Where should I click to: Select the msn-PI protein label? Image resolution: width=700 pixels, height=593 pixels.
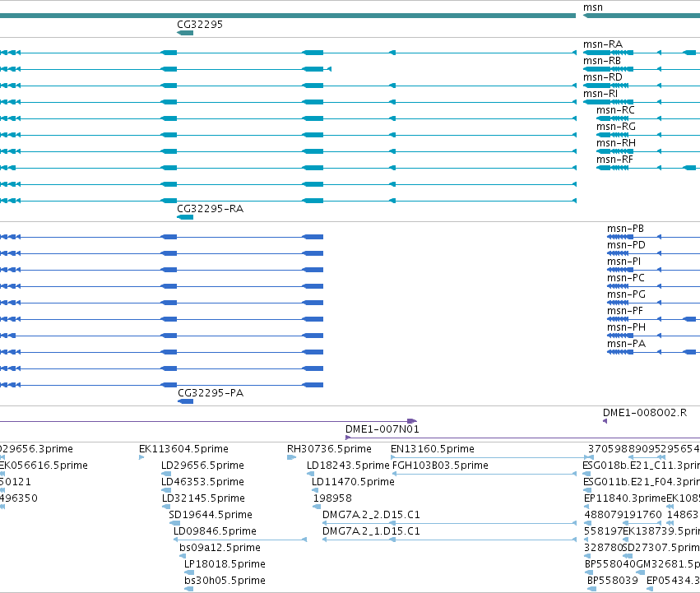coord(624,262)
